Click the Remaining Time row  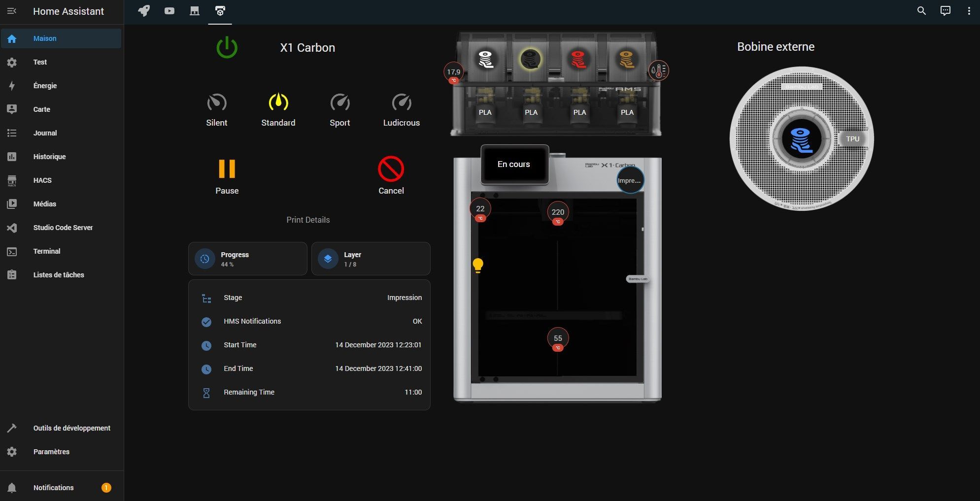[309, 392]
